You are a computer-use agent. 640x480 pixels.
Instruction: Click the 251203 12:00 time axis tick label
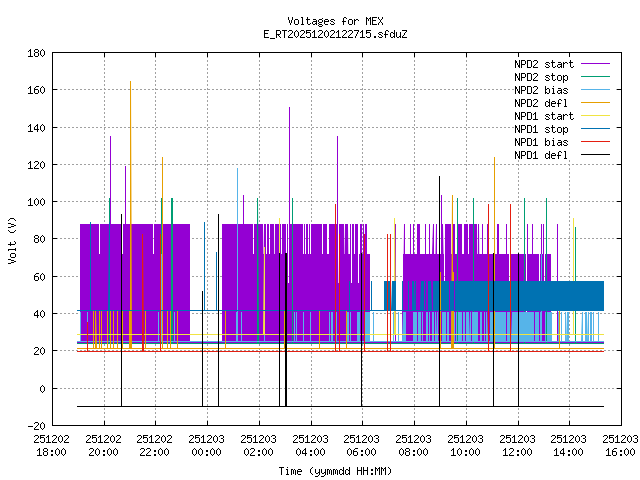coord(517,445)
